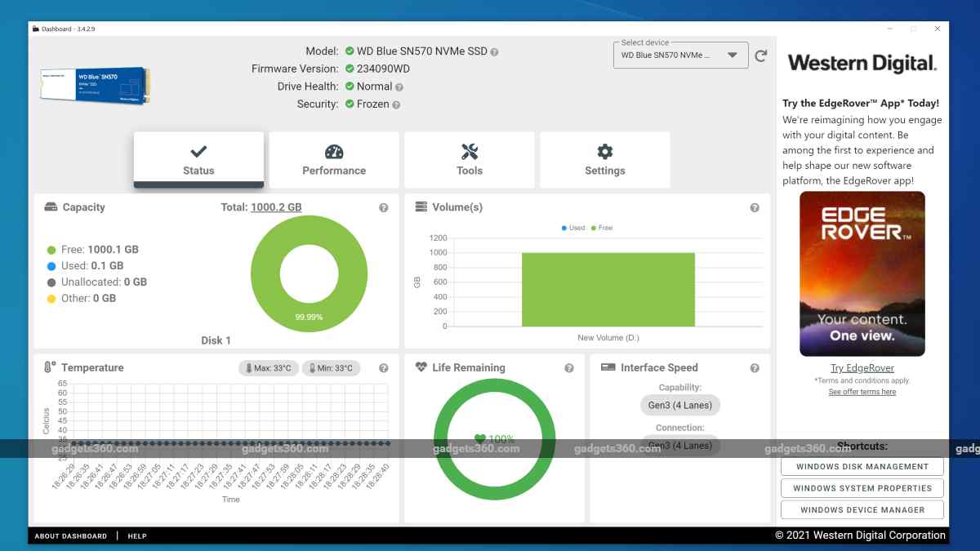This screenshot has width=980, height=551.
Task: Click the 2021 Western Digital Corporation copyright text
Action: pyautogui.click(x=861, y=535)
